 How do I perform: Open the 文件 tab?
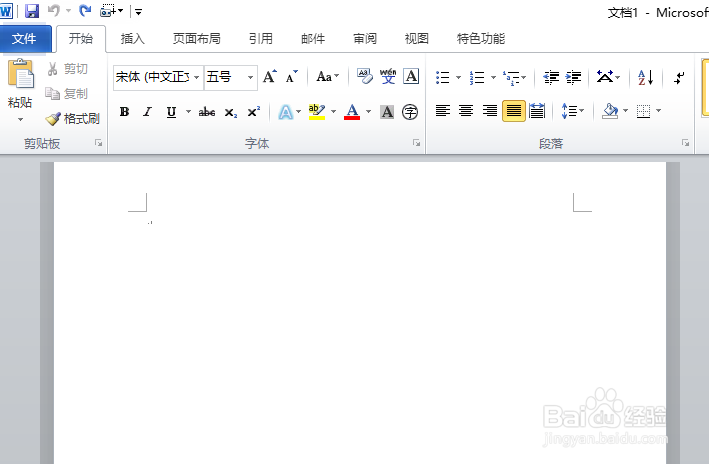click(24, 39)
